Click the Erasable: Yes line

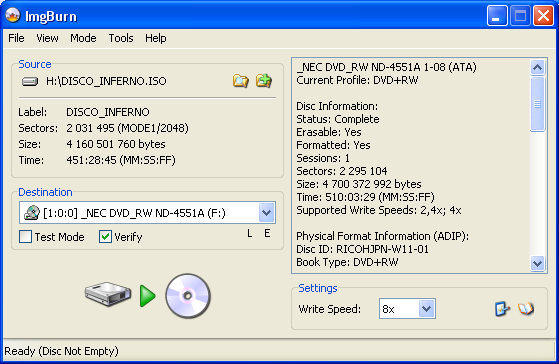pyautogui.click(x=329, y=132)
